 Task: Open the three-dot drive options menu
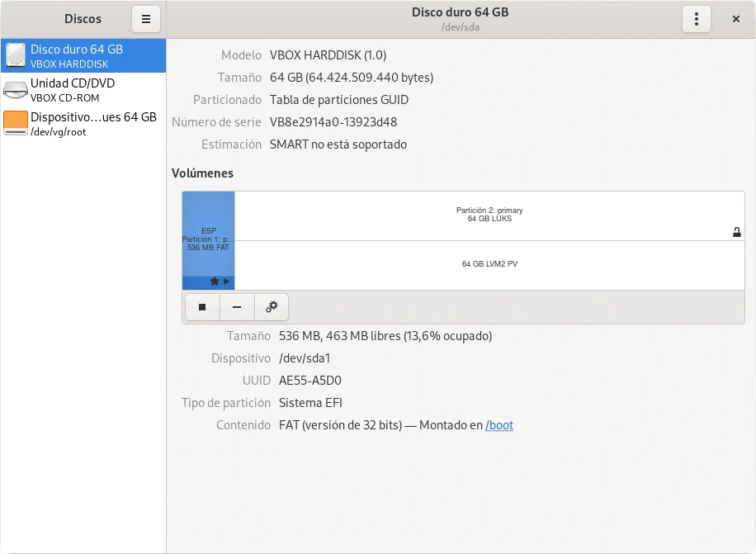(697, 19)
